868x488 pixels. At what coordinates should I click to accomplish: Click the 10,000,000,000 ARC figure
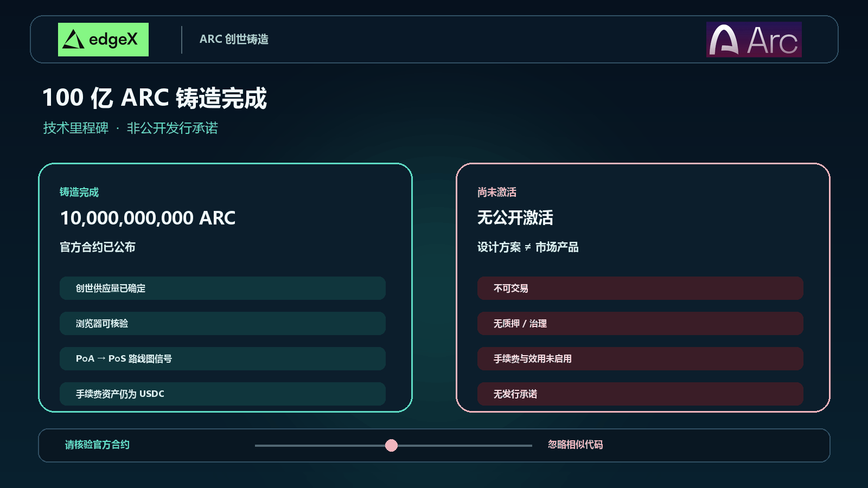coord(148,218)
